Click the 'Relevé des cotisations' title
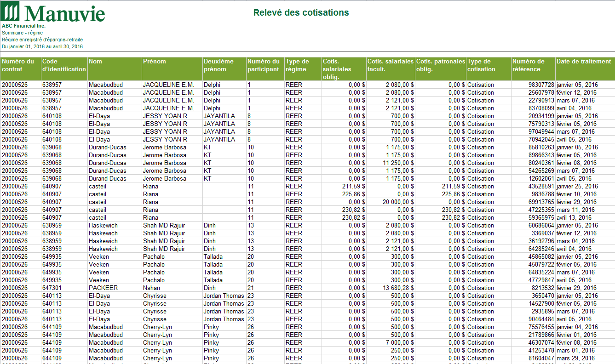 point(301,13)
